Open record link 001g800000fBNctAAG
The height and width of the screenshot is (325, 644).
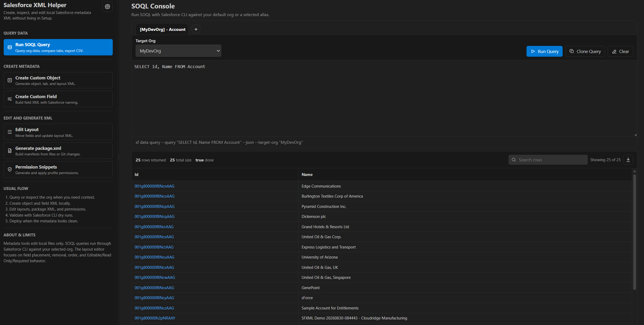[154, 247]
